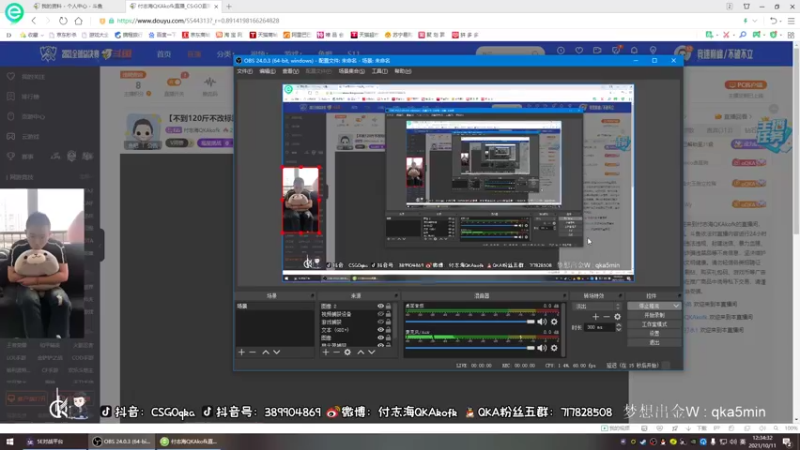Open a new browser tab

(x=229, y=6)
